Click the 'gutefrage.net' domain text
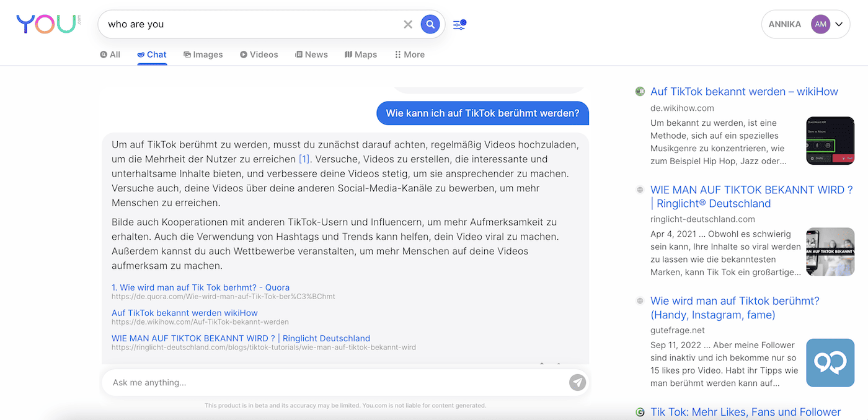The image size is (868, 420). 678,330
